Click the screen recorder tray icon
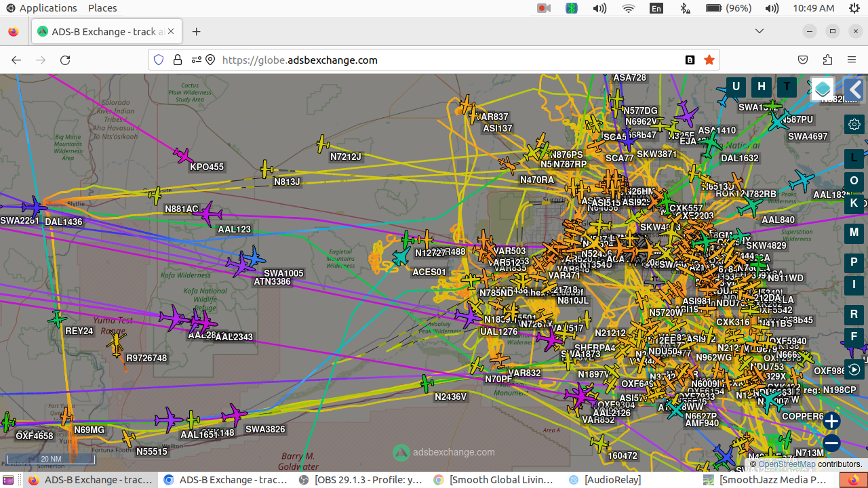This screenshot has width=868, height=488. 543,8
